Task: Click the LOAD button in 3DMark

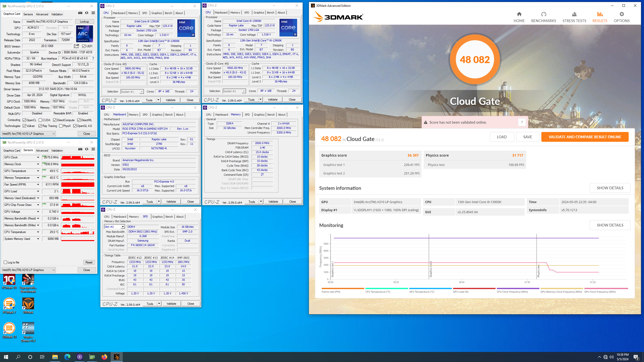Action: [x=502, y=137]
